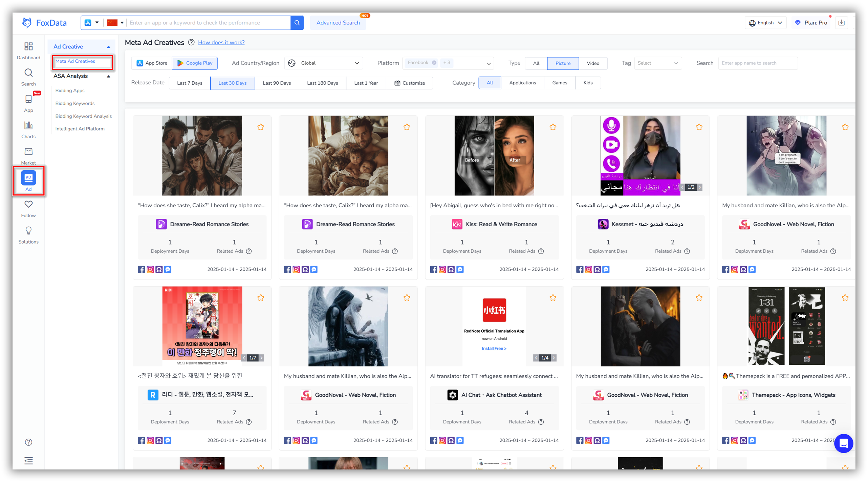Open the RedNote Official Translation App thumbnail

pos(494,326)
